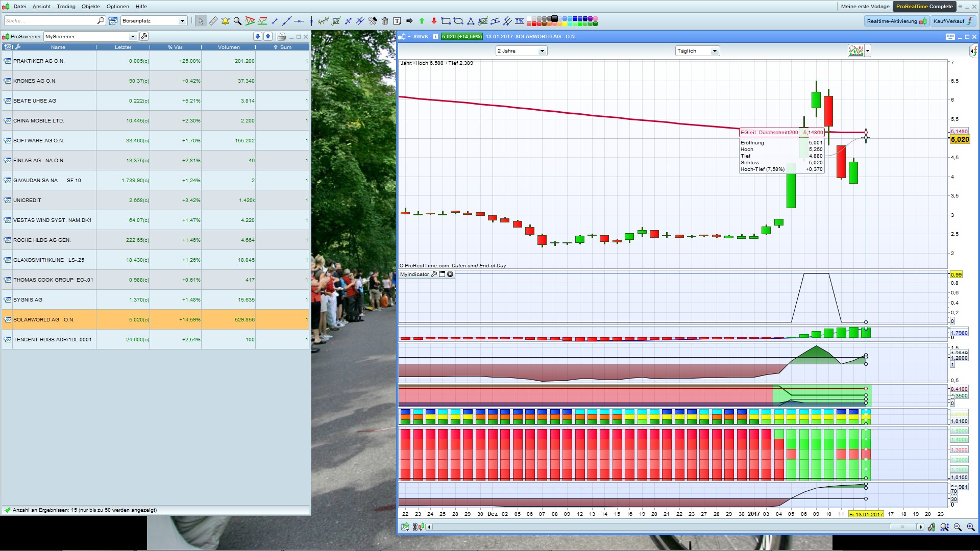The height and width of the screenshot is (551, 980).
Task: Select the rectangle drawing tool
Action: click(x=446, y=21)
